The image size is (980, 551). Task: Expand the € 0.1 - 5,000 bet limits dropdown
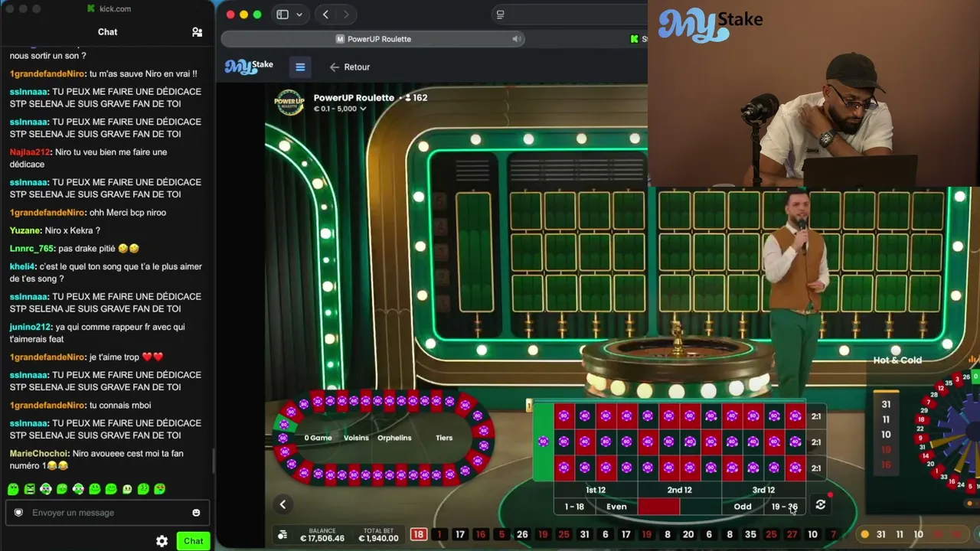point(340,109)
